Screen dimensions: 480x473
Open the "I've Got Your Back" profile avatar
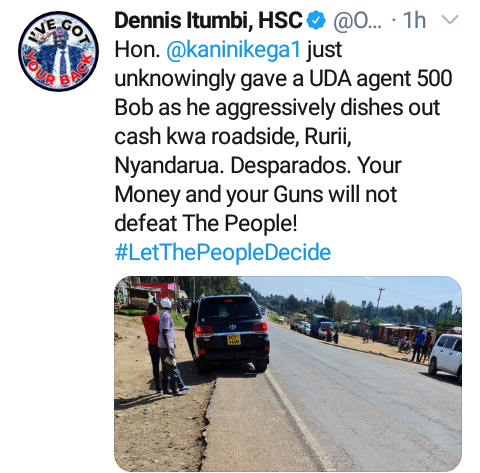pyautogui.click(x=59, y=51)
